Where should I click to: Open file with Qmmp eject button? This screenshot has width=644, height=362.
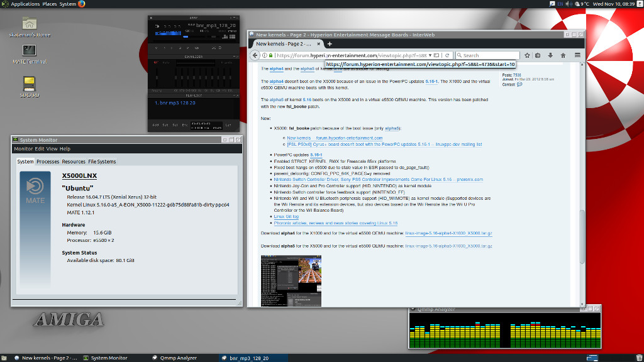(x=197, y=48)
